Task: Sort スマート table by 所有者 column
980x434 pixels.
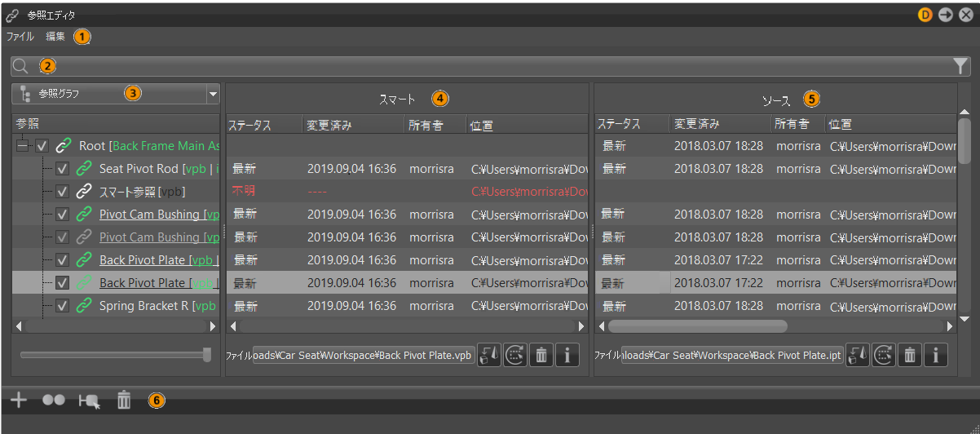Action: click(435, 125)
